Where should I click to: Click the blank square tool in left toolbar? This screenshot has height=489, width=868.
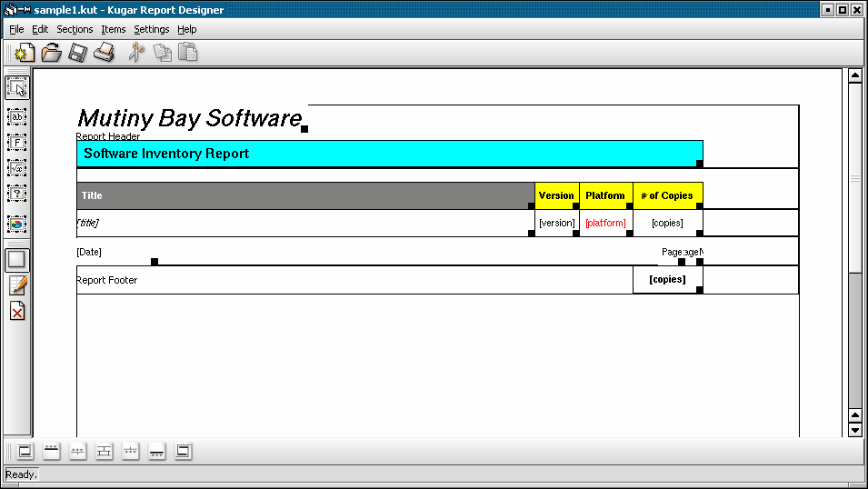[17, 260]
